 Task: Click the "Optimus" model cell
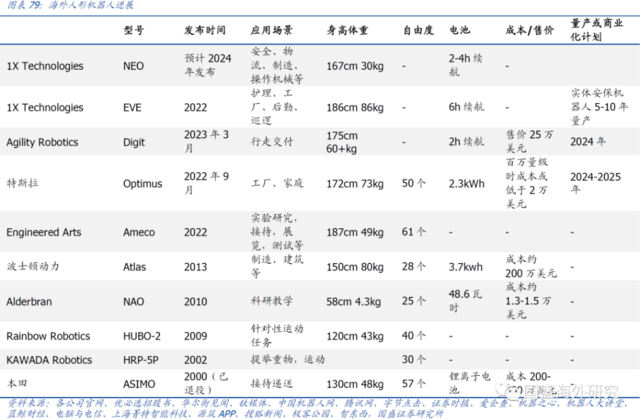142,184
